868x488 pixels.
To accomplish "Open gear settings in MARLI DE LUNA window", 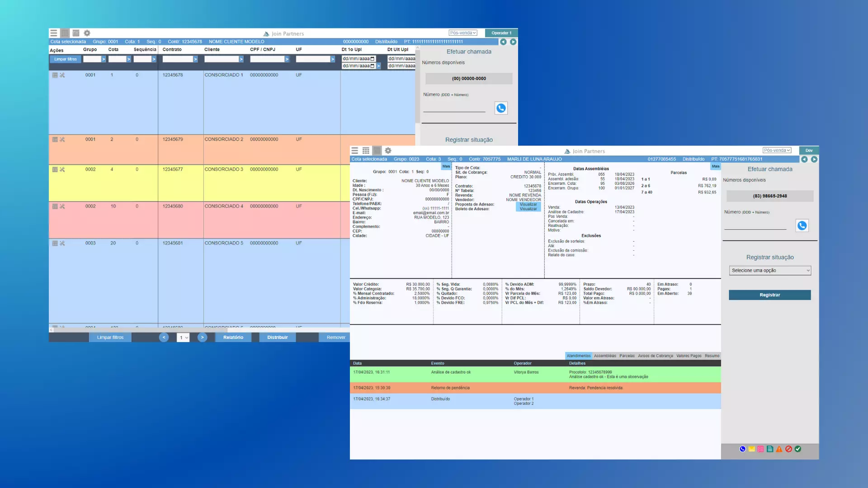I will point(388,150).
